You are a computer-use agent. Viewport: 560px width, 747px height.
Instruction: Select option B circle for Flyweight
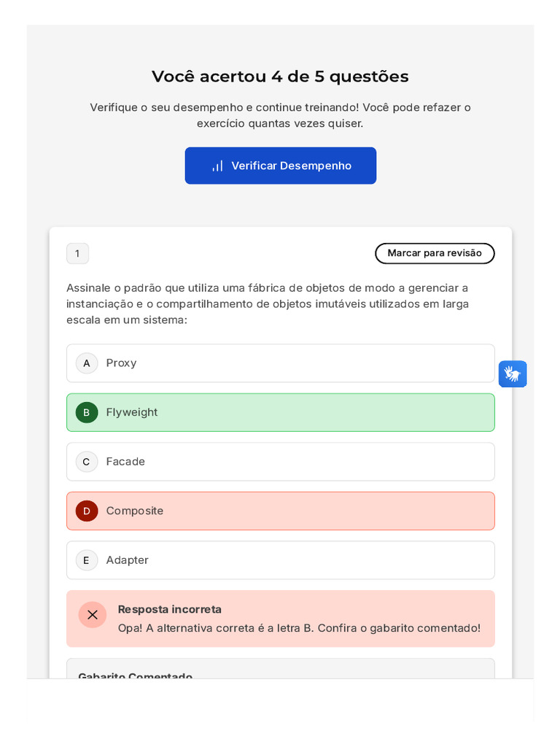click(87, 413)
